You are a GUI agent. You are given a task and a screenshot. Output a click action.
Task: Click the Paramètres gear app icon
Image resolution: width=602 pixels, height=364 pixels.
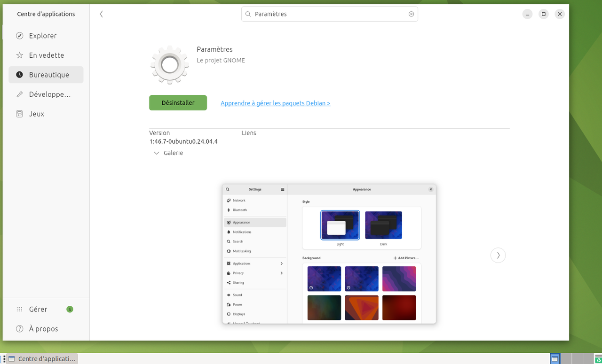tap(170, 65)
